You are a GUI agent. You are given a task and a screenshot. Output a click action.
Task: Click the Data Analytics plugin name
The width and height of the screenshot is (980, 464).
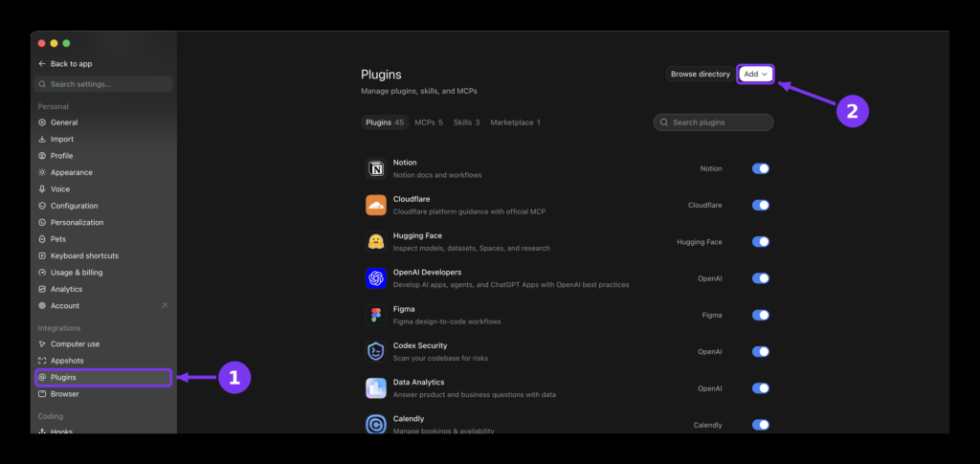[x=419, y=382]
